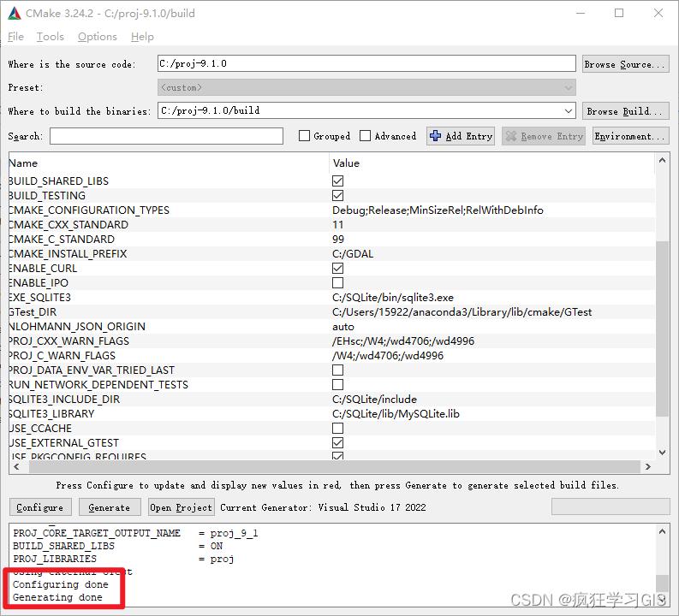Click the PROJ_LIBRARIES output log line
Image resolution: width=679 pixels, height=616 pixels.
pyautogui.click(x=123, y=559)
